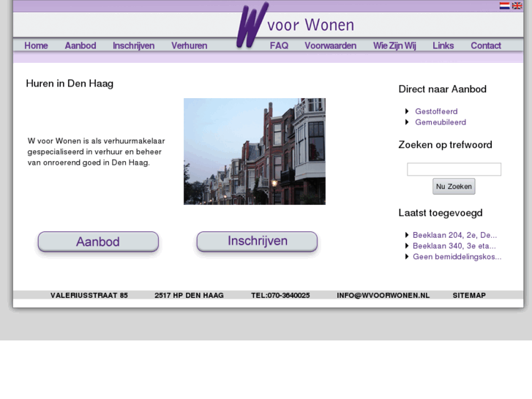Open the Wie Zijn Wij page

coord(394,45)
